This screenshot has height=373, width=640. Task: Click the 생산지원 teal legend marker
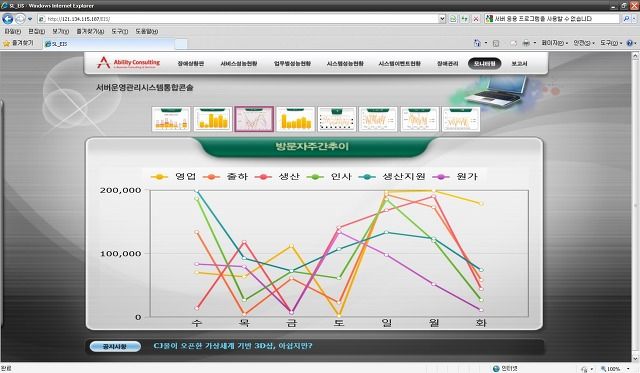click(x=367, y=177)
